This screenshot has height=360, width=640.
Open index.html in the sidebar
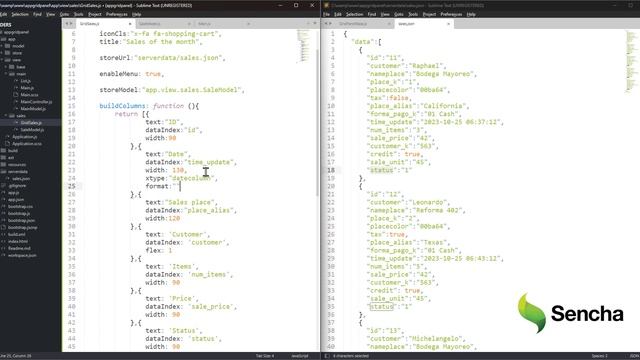click(18, 241)
